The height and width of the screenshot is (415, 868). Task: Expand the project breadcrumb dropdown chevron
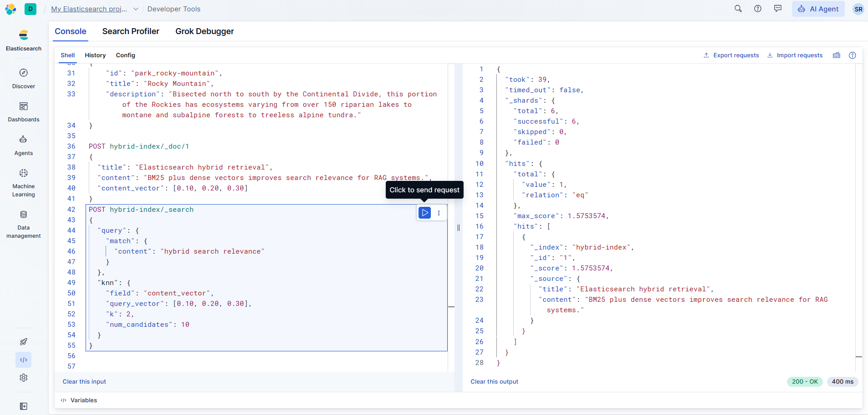coord(136,9)
